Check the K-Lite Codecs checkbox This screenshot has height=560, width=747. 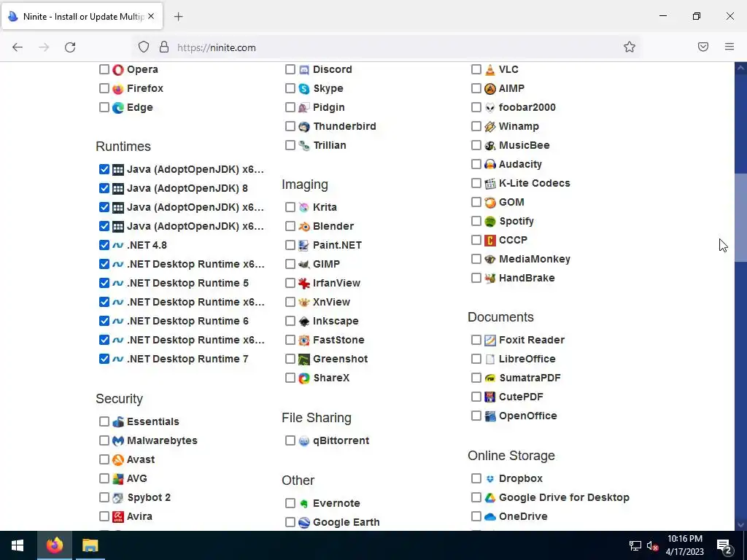click(476, 183)
